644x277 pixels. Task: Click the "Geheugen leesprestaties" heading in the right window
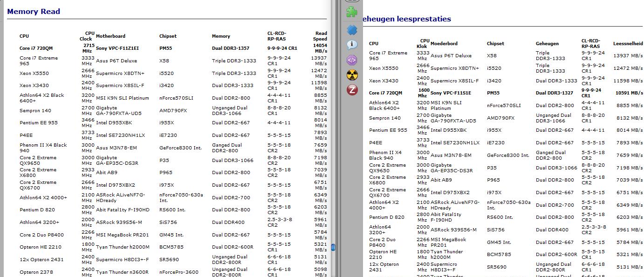pyautogui.click(x=406, y=19)
